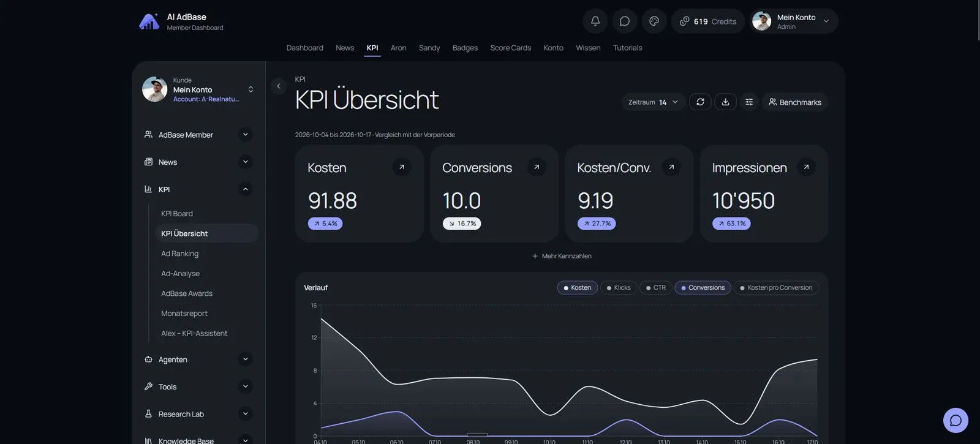Open KPI Board in sidebar
Viewport: 980px width, 444px height.
[x=177, y=214]
